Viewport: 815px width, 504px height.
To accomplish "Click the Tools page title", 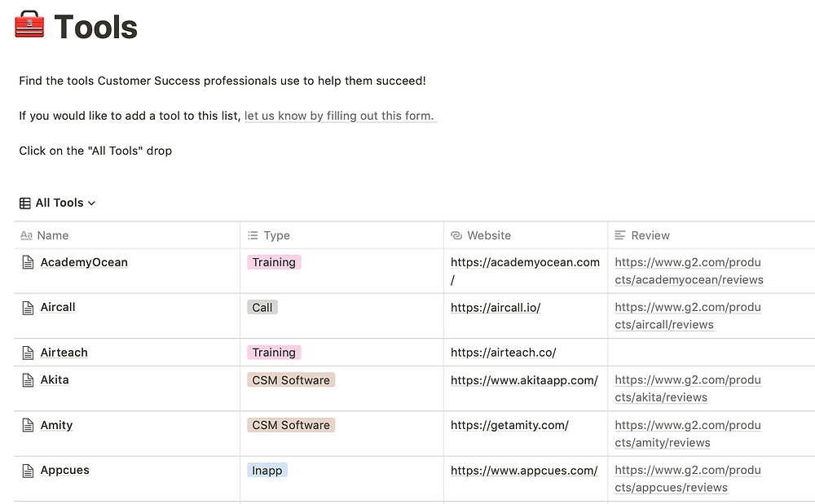I will coord(95,27).
